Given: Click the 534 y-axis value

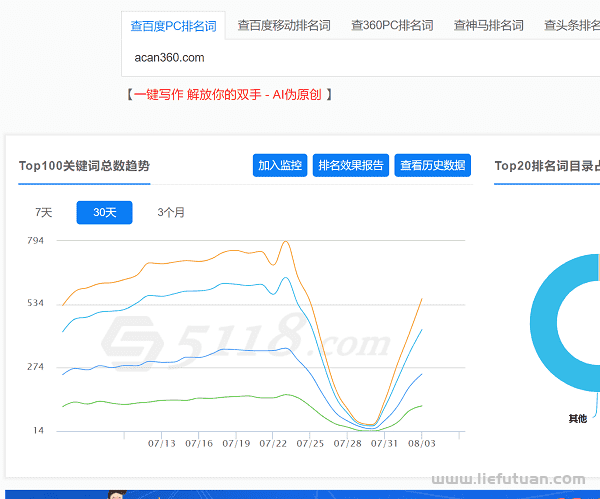Looking at the screenshot, I should [36, 303].
